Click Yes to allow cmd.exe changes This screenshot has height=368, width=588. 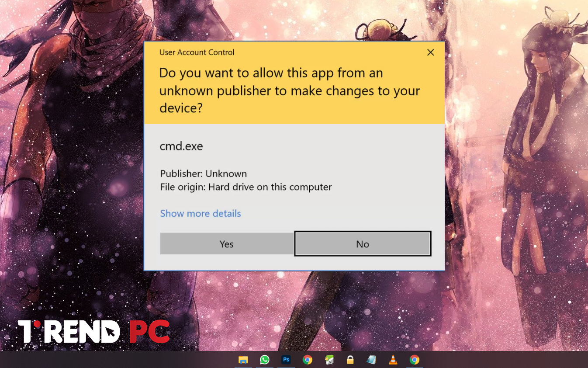227,244
